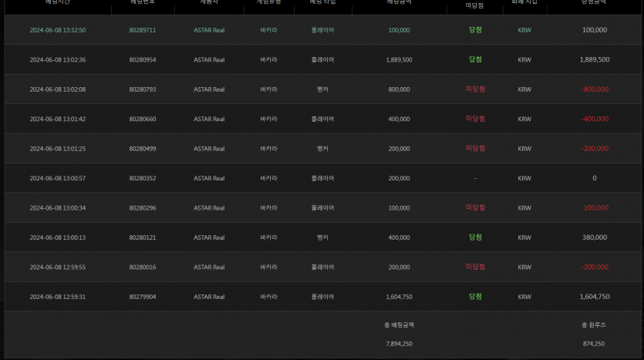
Task: Click the timestamp 2024-06-08 13:02:36
Action: click(x=58, y=60)
